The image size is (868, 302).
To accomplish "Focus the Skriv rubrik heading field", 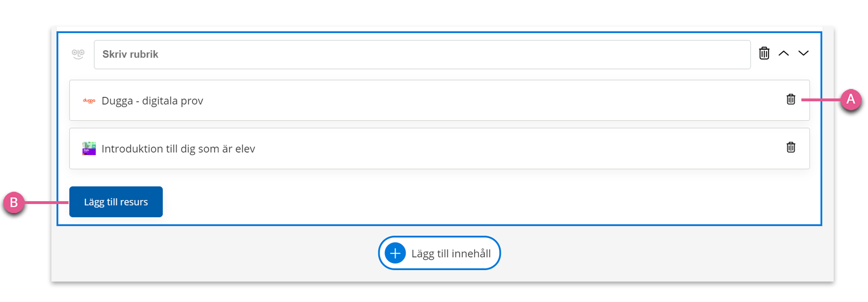I will [422, 55].
